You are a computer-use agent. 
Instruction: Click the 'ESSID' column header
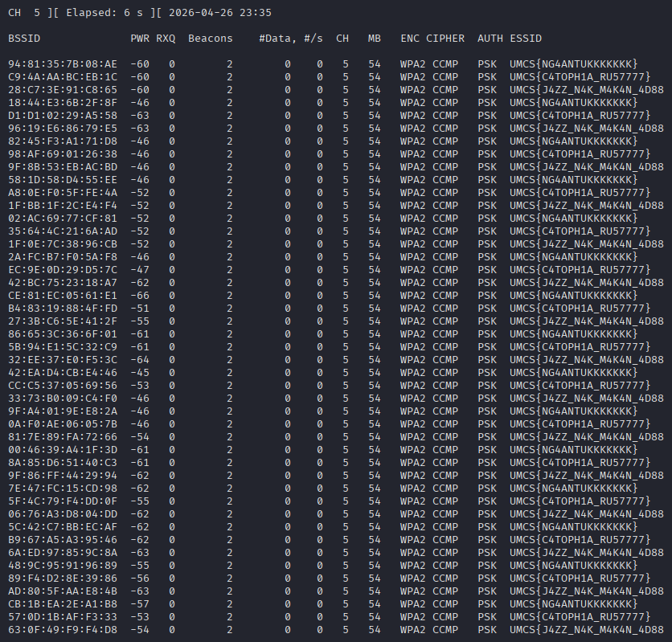(x=526, y=39)
